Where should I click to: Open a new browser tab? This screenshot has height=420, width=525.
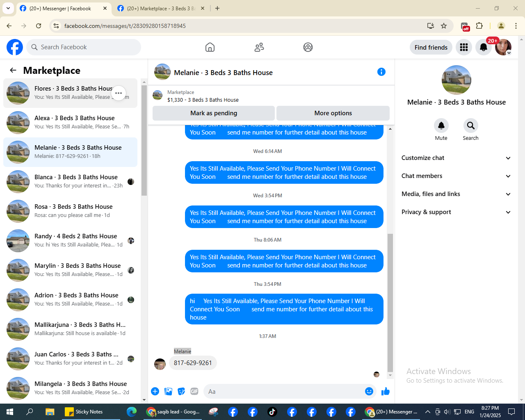point(217,8)
